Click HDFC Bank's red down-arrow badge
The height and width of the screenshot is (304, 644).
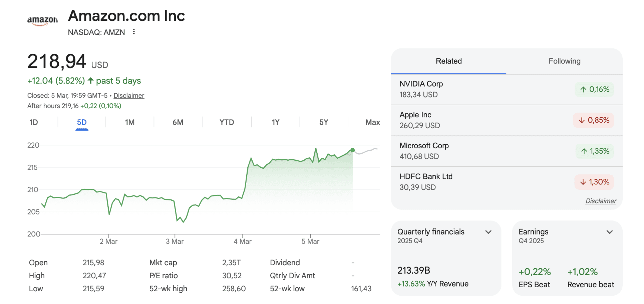(594, 182)
